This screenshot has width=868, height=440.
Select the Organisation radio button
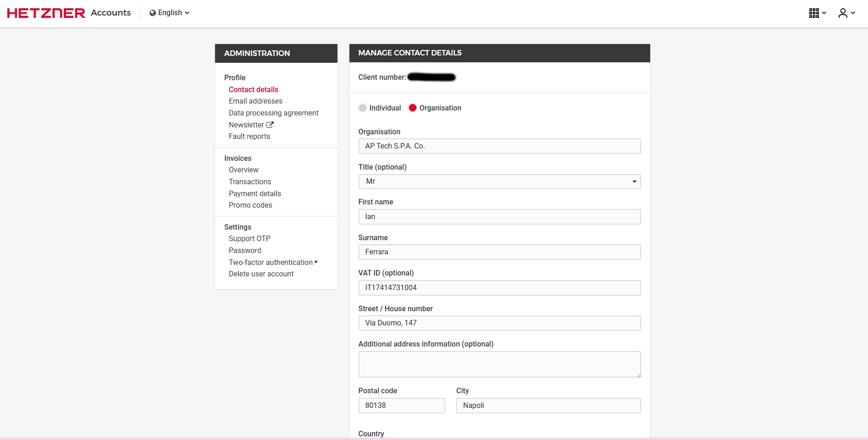tap(413, 108)
